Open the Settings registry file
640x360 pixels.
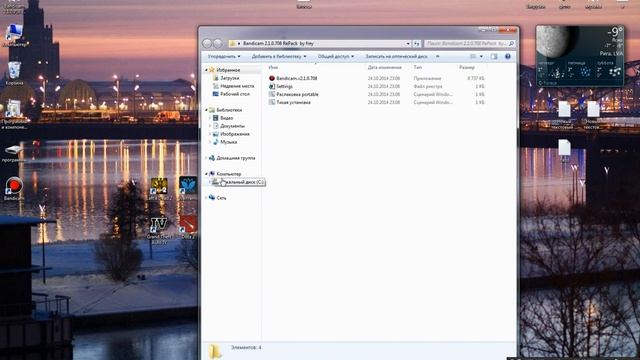click(x=281, y=86)
